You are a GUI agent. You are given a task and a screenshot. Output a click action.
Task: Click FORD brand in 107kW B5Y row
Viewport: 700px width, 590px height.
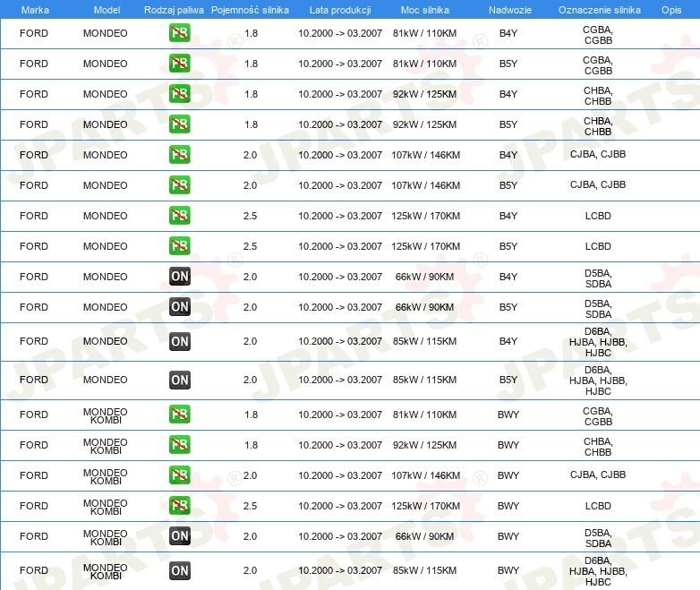(x=34, y=185)
